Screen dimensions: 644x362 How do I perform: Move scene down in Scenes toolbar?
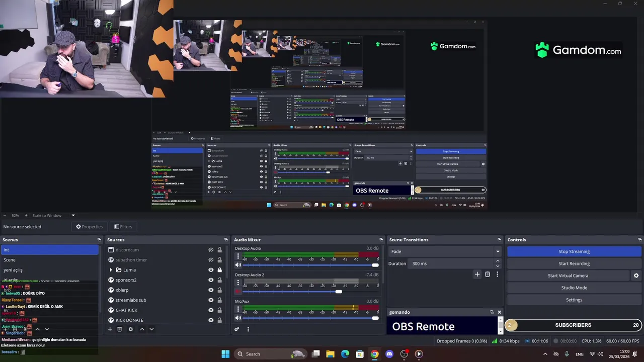(47, 329)
